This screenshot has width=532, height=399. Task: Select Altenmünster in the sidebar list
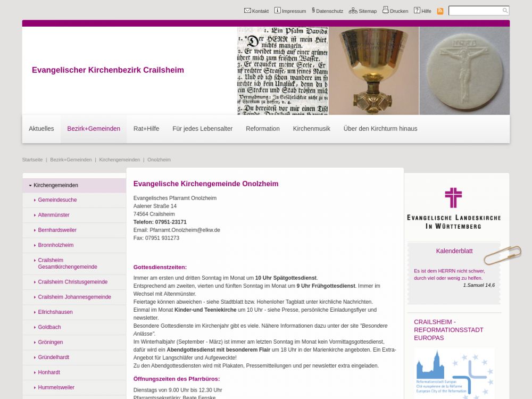pyautogui.click(x=54, y=215)
